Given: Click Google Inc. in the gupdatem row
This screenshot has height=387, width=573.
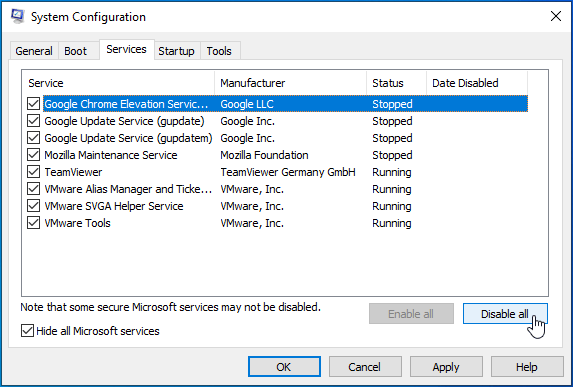Looking at the screenshot, I should click(247, 138).
